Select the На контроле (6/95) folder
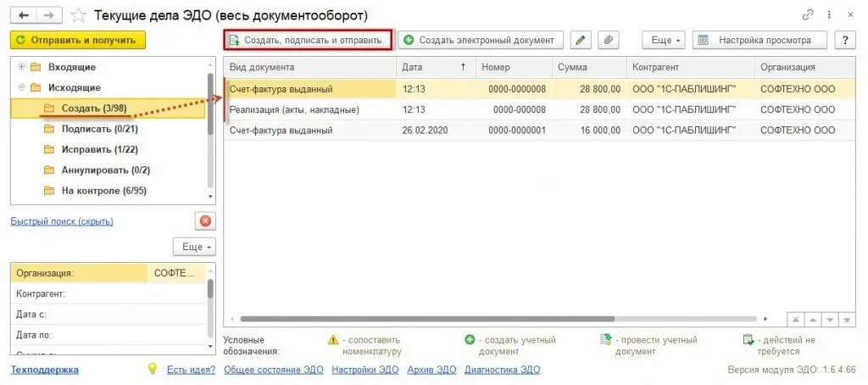The height and width of the screenshot is (385, 868). (104, 191)
